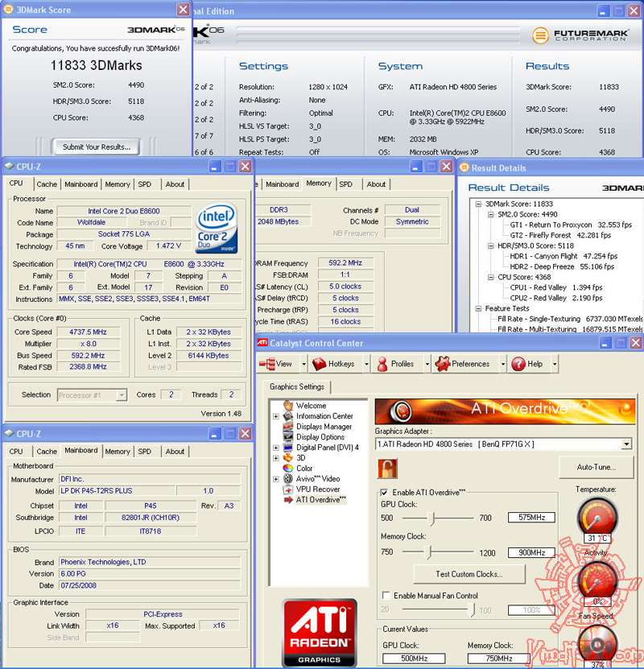Select CPU1 - Red Valley result
644x669 pixels.
[556, 287]
